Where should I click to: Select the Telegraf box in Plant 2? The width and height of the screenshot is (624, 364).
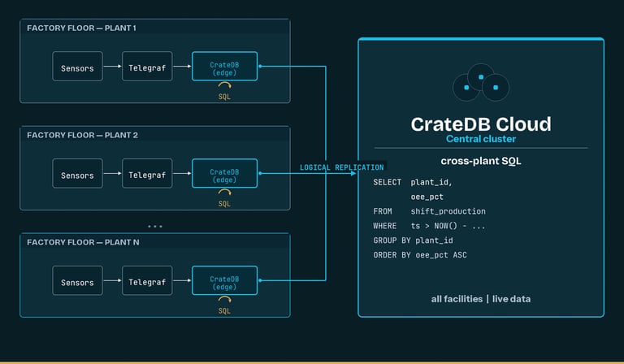coord(147,173)
